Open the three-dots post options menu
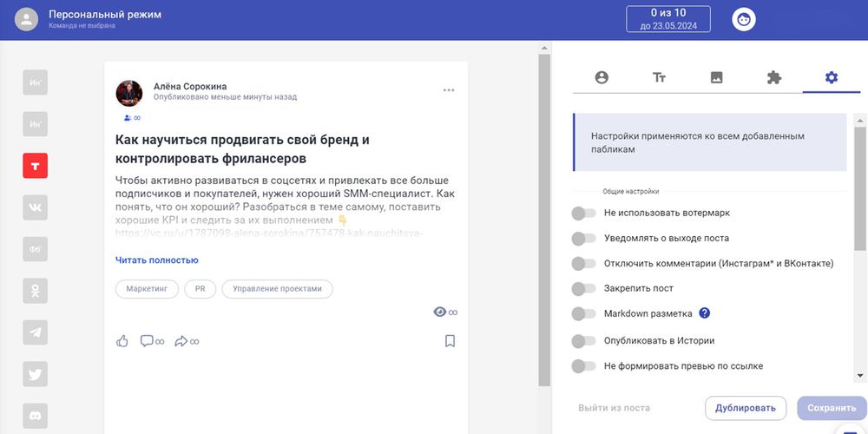Viewport: 868px width, 434px height. pyautogui.click(x=449, y=90)
